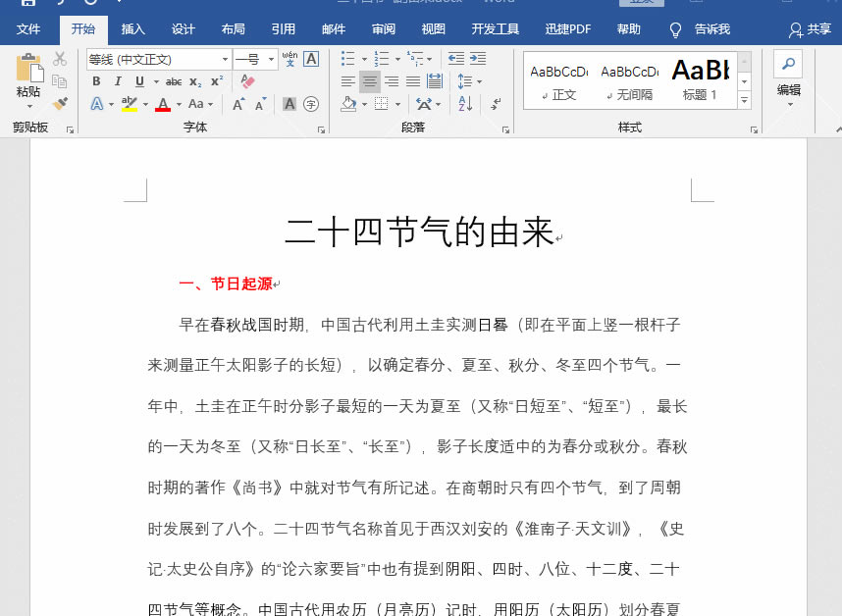
Task: Click the phonetic guide wén icon
Action: tap(289, 59)
